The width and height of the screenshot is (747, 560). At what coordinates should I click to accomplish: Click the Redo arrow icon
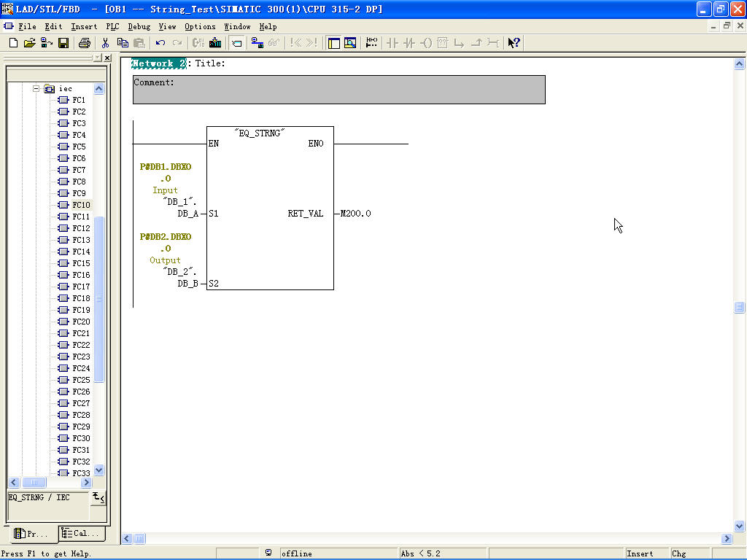coord(177,43)
